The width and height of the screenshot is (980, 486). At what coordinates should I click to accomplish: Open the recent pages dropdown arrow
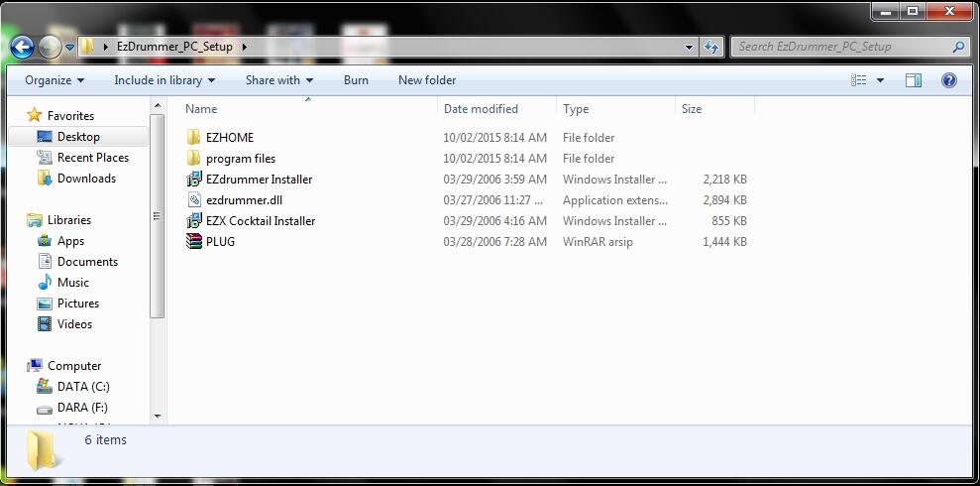coord(70,47)
